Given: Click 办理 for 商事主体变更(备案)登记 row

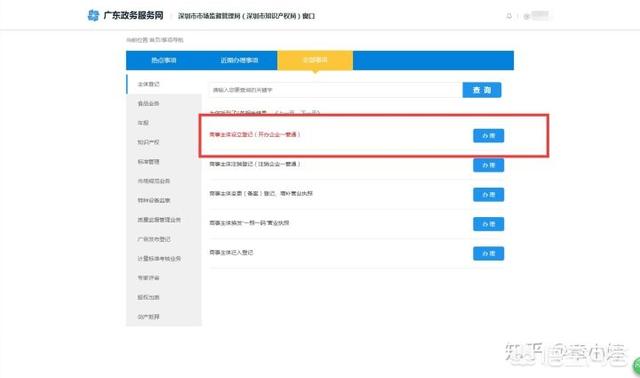Looking at the screenshot, I should [489, 194].
